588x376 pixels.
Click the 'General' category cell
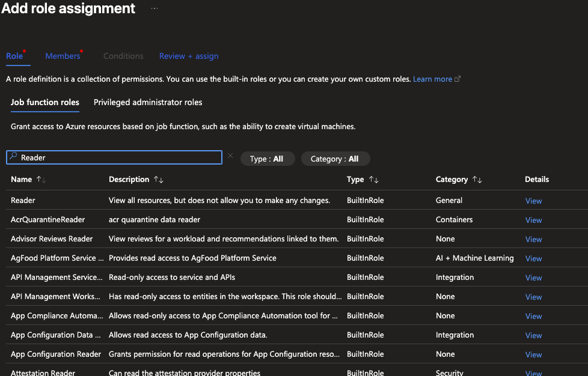(x=449, y=201)
